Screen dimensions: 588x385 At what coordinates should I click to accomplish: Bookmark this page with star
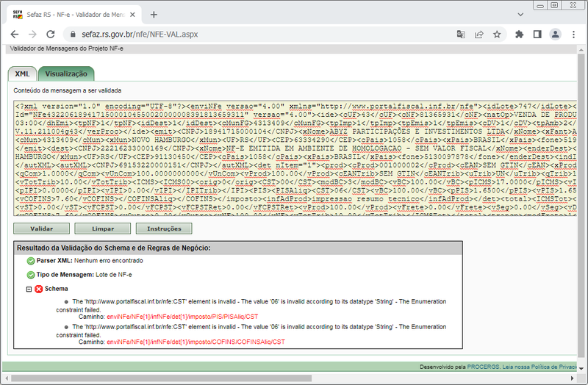497,35
